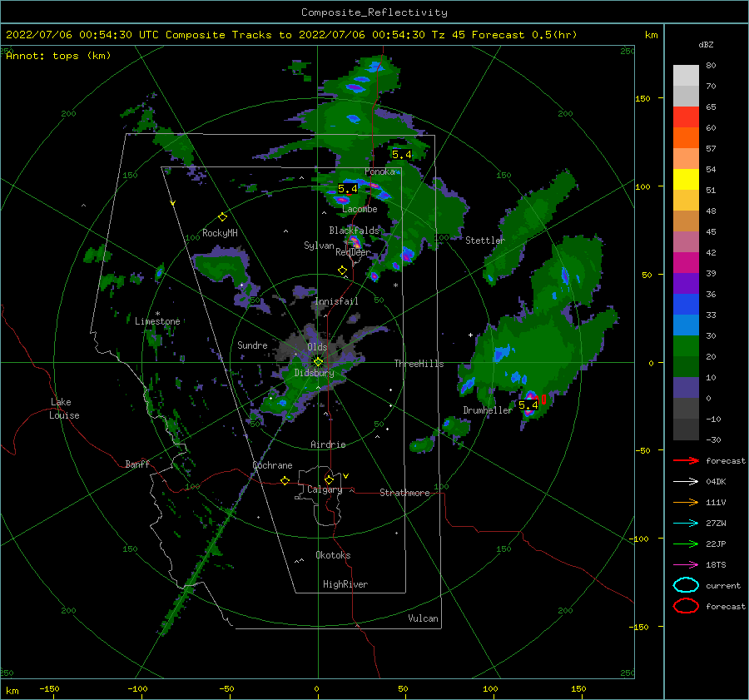Select the green 22JP track arrow
The height and width of the screenshot is (700, 749).
pyautogui.click(x=686, y=544)
